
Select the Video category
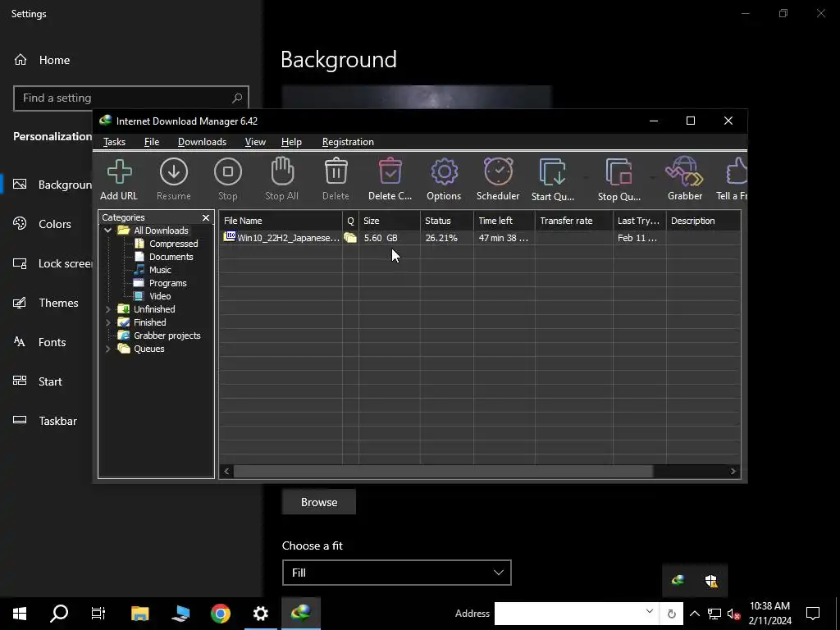coord(160,296)
